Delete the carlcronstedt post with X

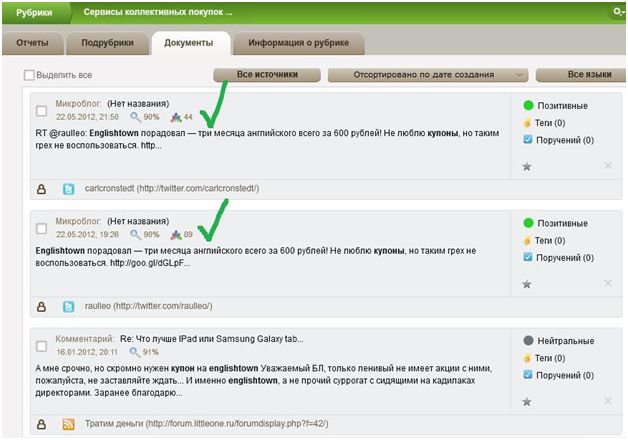[608, 166]
